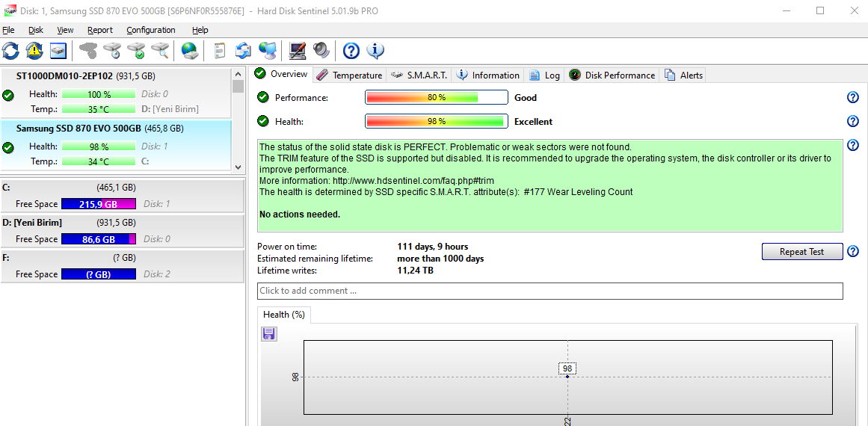Click the 111 days, 9 hours value
The height and width of the screenshot is (426, 868).
tap(433, 247)
